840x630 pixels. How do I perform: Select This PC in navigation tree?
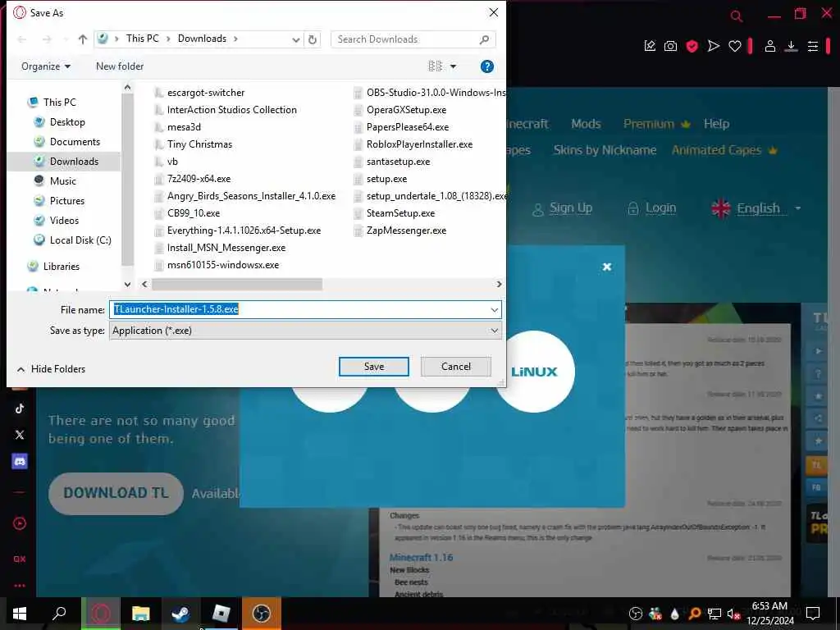tap(59, 102)
